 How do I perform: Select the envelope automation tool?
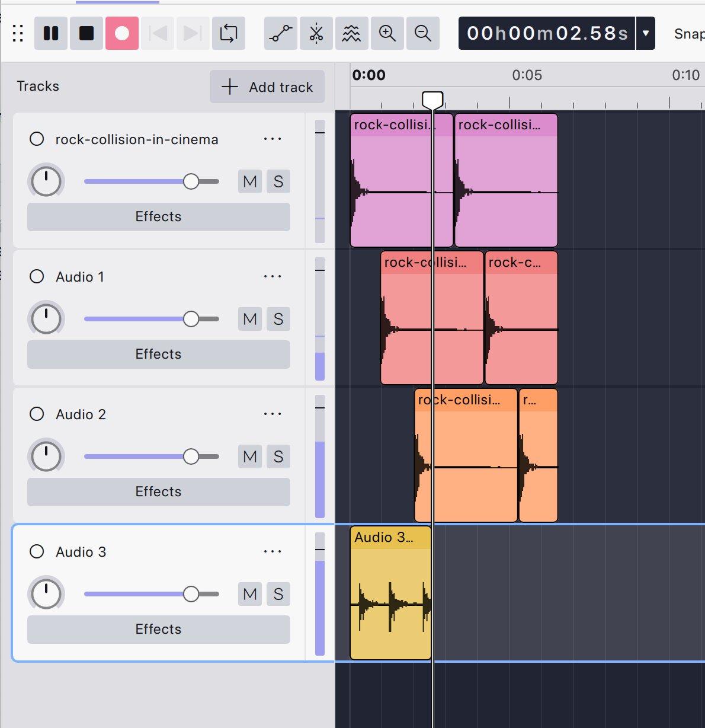(281, 33)
